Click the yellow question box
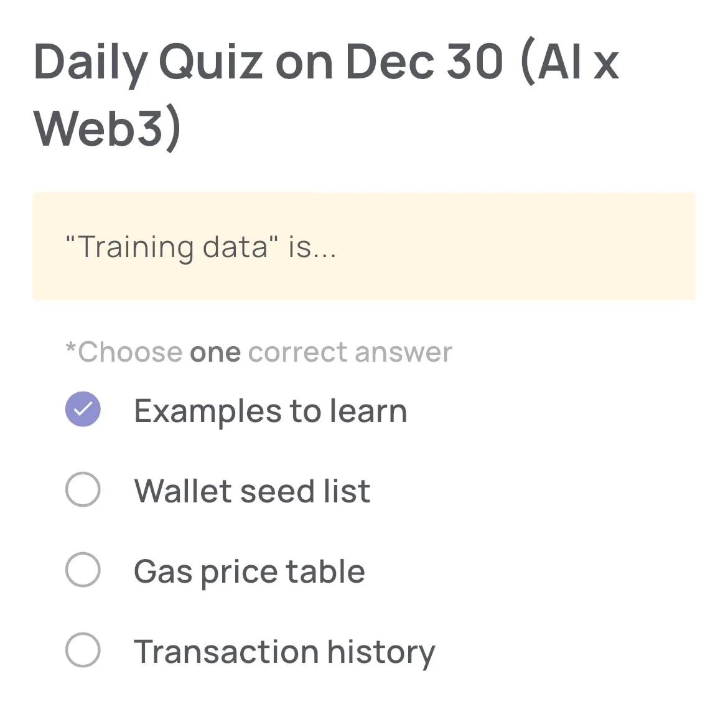Screen dimensions: 728x719 coord(364,247)
